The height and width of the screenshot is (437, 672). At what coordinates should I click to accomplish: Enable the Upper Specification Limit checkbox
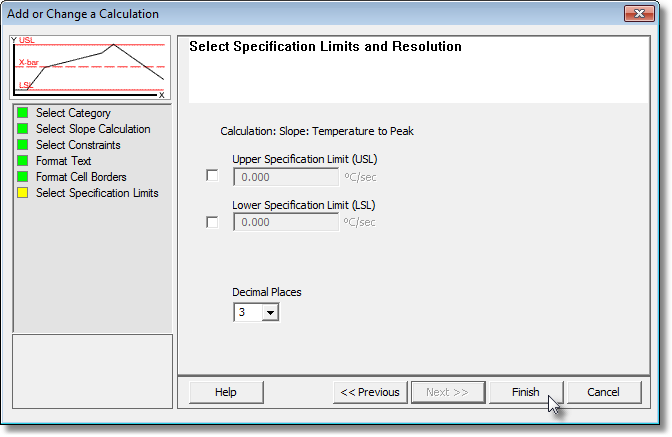212,176
